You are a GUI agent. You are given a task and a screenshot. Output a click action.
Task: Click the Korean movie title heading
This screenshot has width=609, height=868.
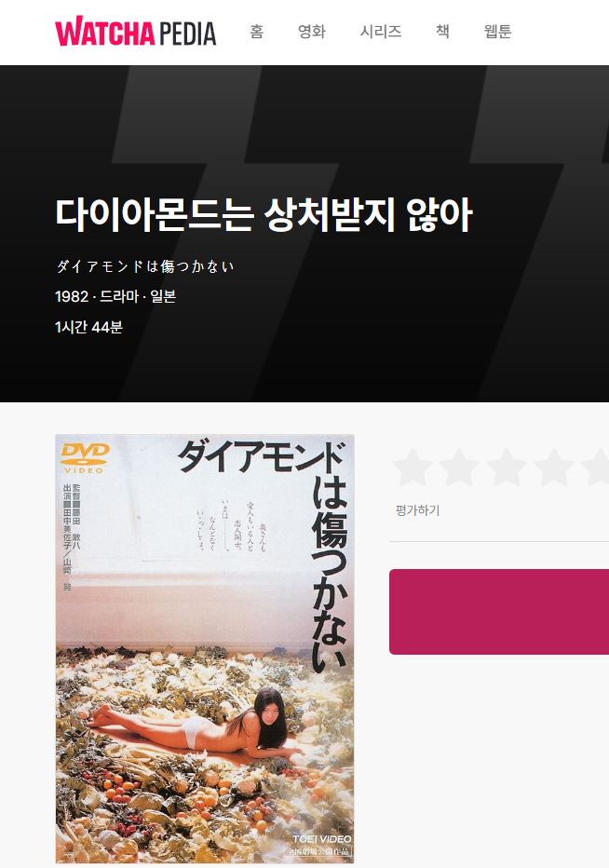point(264,215)
